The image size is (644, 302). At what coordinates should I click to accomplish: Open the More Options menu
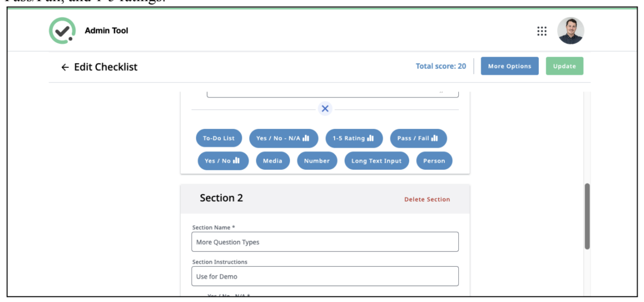click(x=509, y=66)
